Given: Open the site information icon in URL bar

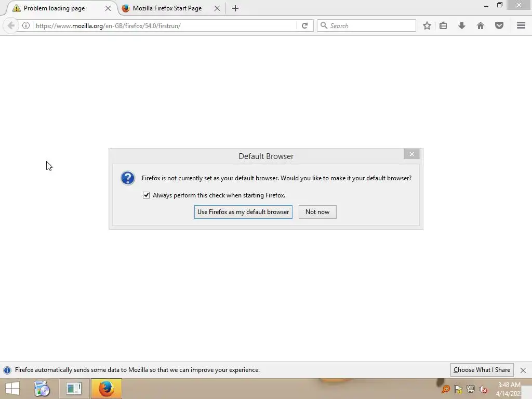Looking at the screenshot, I should click(x=26, y=25).
